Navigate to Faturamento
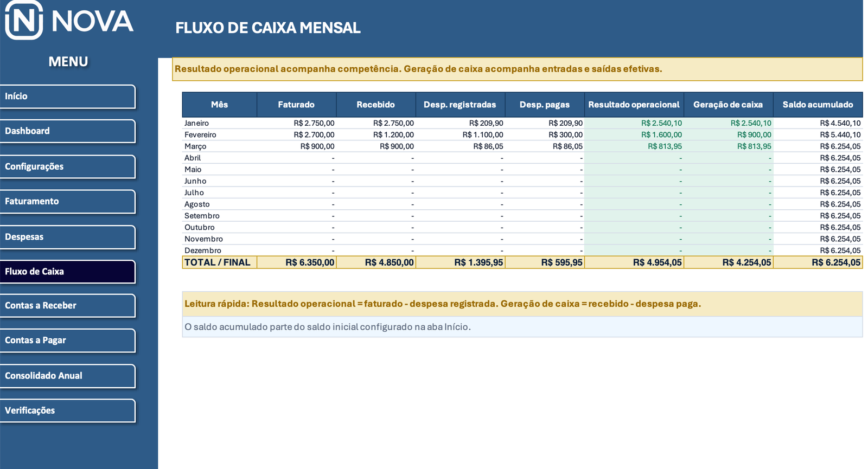The width and height of the screenshot is (868, 469). [x=67, y=201]
